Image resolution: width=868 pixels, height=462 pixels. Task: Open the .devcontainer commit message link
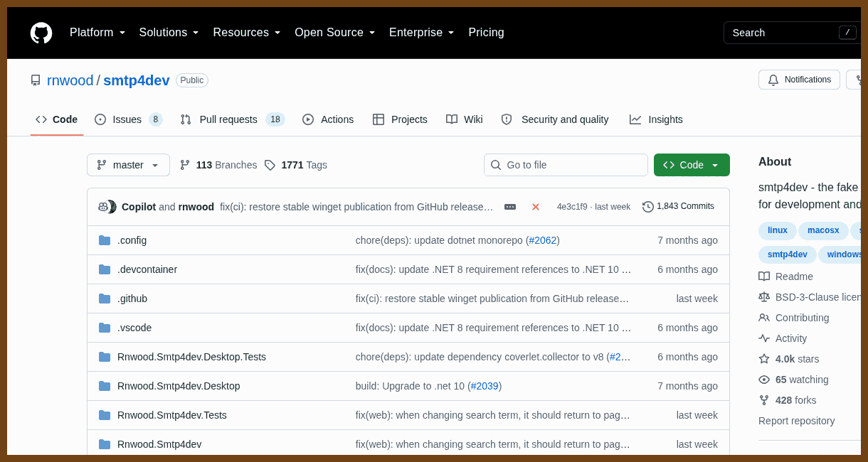pyautogui.click(x=493, y=269)
